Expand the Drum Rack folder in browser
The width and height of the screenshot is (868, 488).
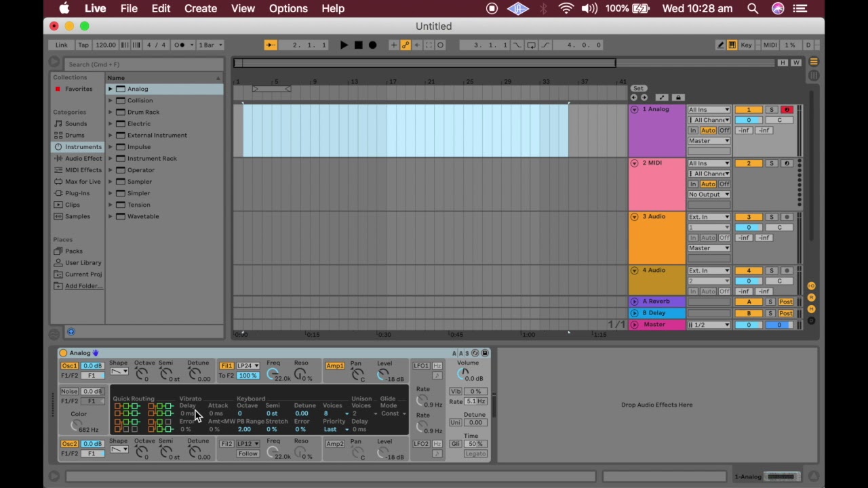point(111,112)
